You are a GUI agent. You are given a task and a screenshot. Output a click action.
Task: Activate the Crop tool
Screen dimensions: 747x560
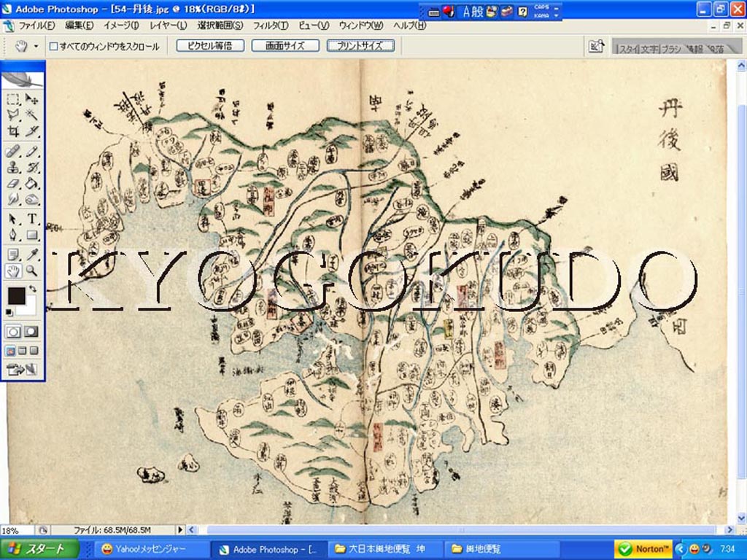(13, 131)
